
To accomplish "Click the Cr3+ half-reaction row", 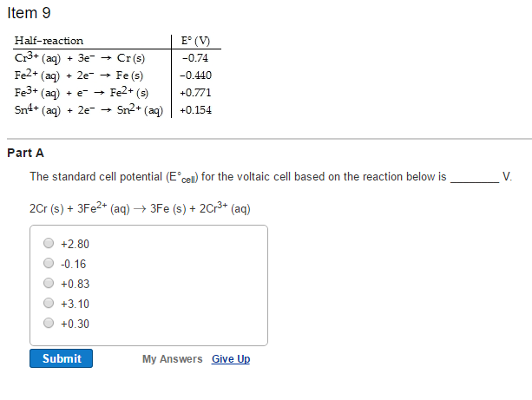I will pos(80,58).
